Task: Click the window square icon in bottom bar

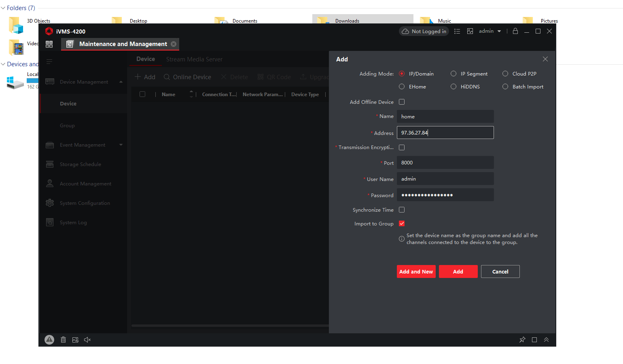Action: point(534,340)
